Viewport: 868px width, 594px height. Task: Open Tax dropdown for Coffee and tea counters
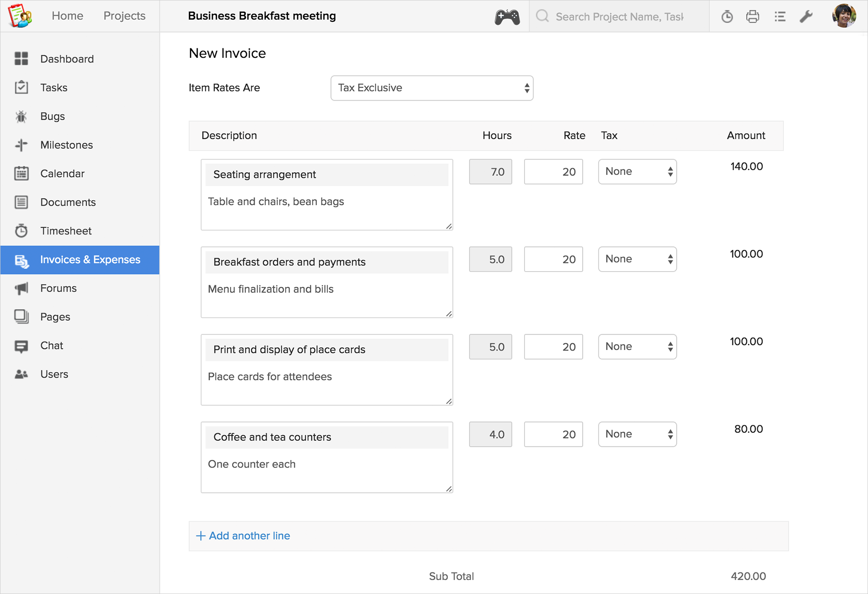pyautogui.click(x=637, y=434)
